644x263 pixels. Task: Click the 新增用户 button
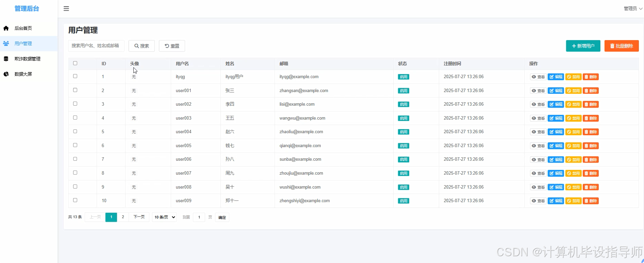(x=583, y=46)
